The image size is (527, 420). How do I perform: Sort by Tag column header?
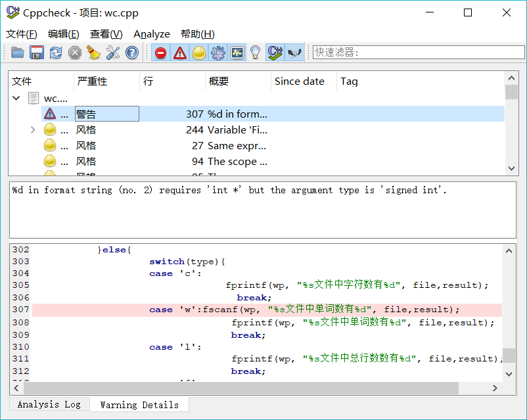coord(420,81)
